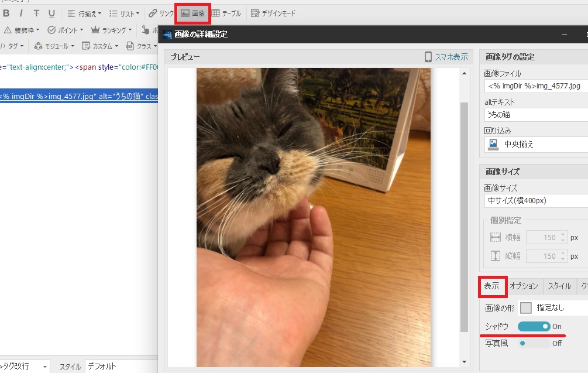The height and width of the screenshot is (373, 588).
Task: Open the ランキング crown dropdown
Action: [x=112, y=30]
